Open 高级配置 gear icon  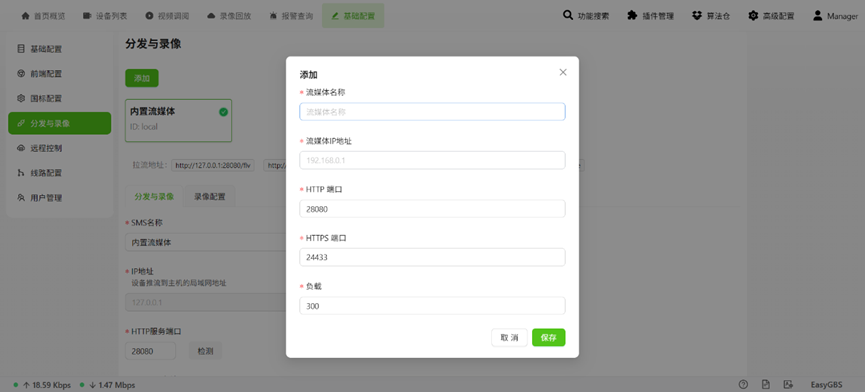753,15
